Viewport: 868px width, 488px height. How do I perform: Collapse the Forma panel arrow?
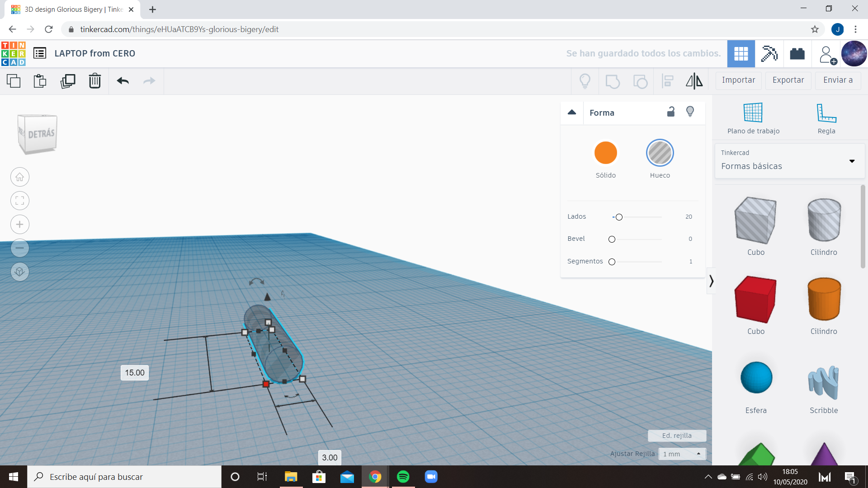(x=572, y=113)
